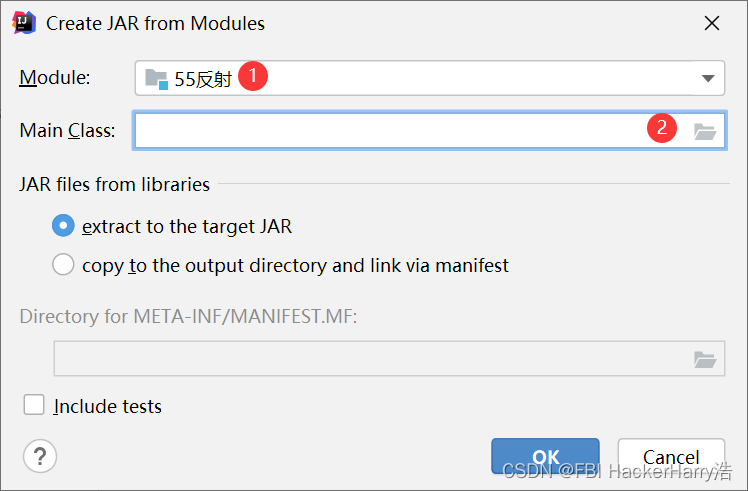Browse for Main Class via folder icon
Image resolution: width=748 pixels, height=491 pixels.
click(705, 131)
